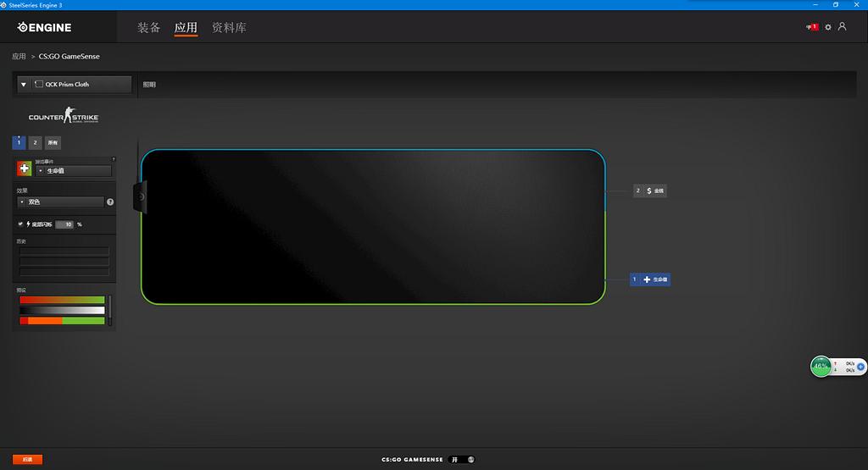Click the presets list scrollbar
Screen dimensions: 868x470
109,310
